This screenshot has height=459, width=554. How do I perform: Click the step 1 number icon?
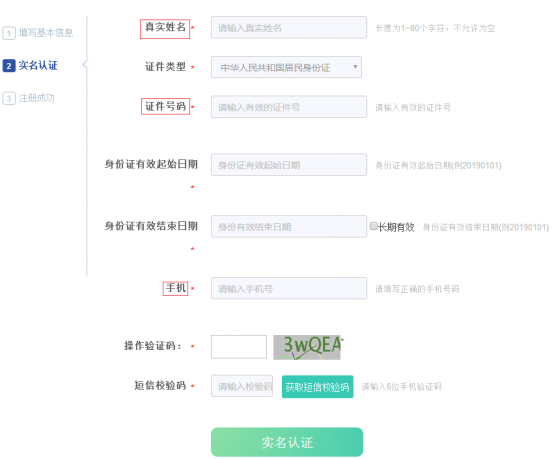[9, 33]
